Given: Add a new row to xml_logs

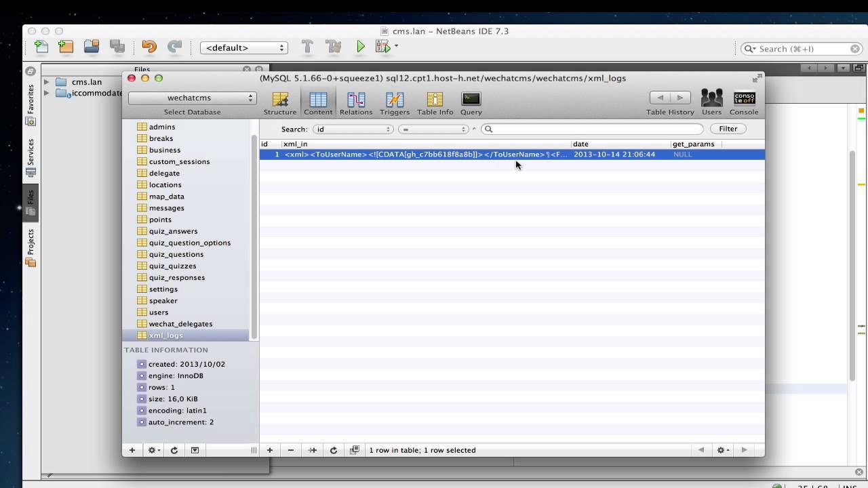Looking at the screenshot, I should click(270, 450).
